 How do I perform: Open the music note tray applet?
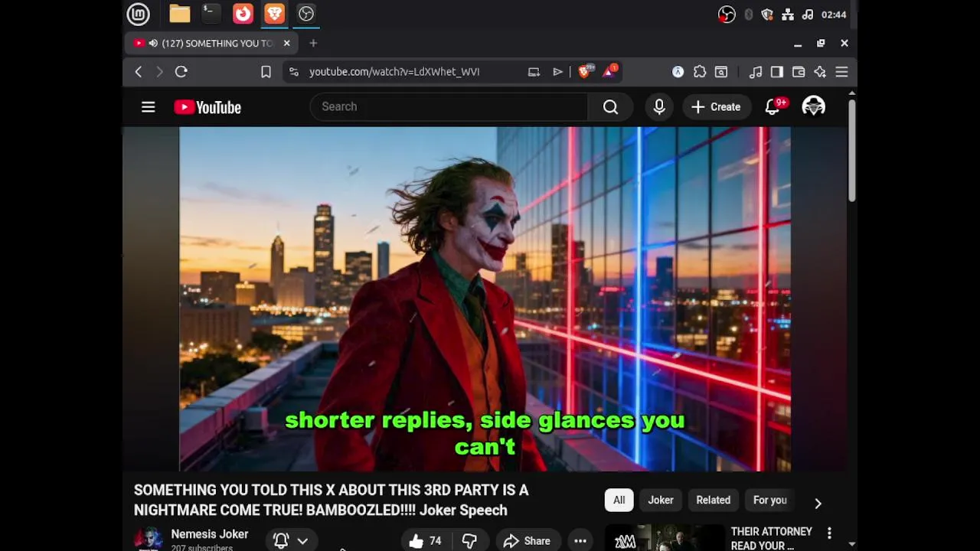pyautogui.click(x=807, y=15)
